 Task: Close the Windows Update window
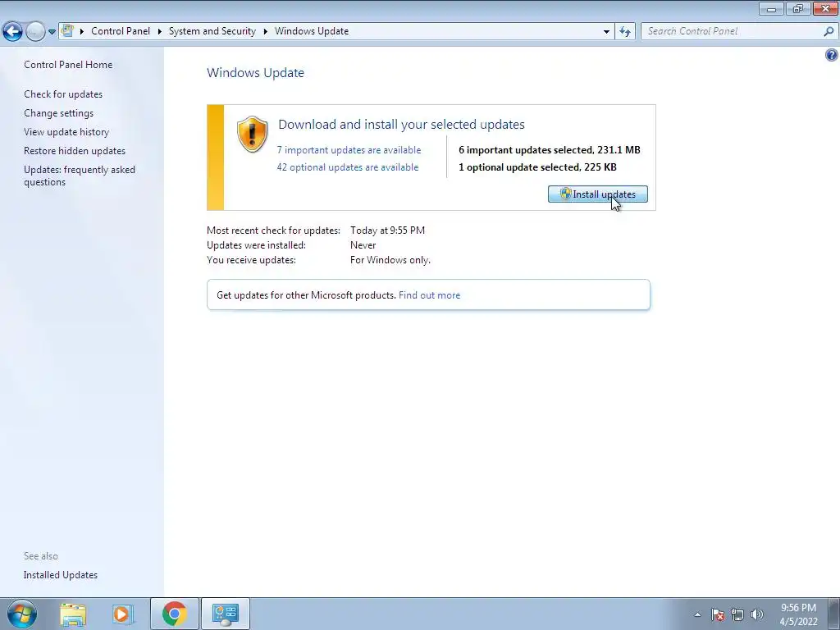825,8
